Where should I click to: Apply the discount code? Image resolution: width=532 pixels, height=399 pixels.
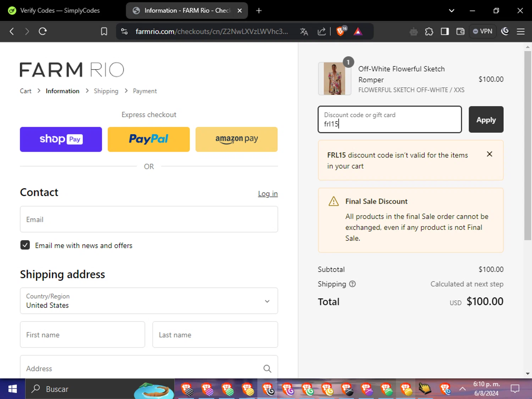coord(486,120)
